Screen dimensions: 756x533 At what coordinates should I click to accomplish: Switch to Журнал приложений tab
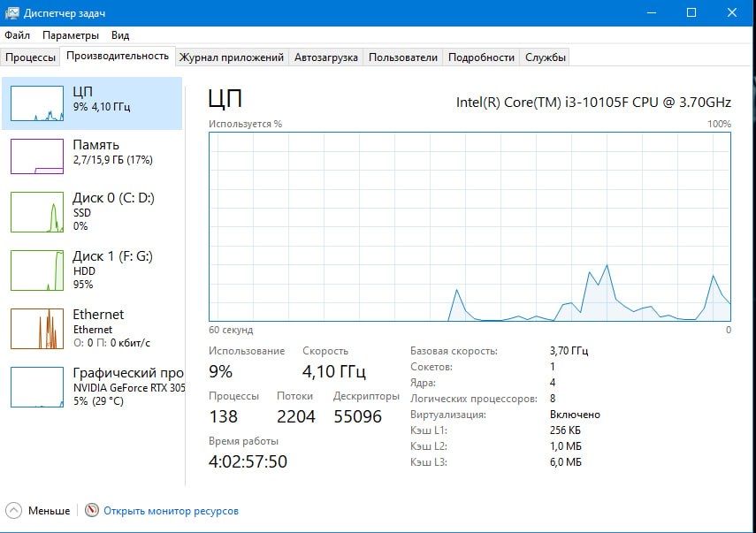pyautogui.click(x=232, y=57)
